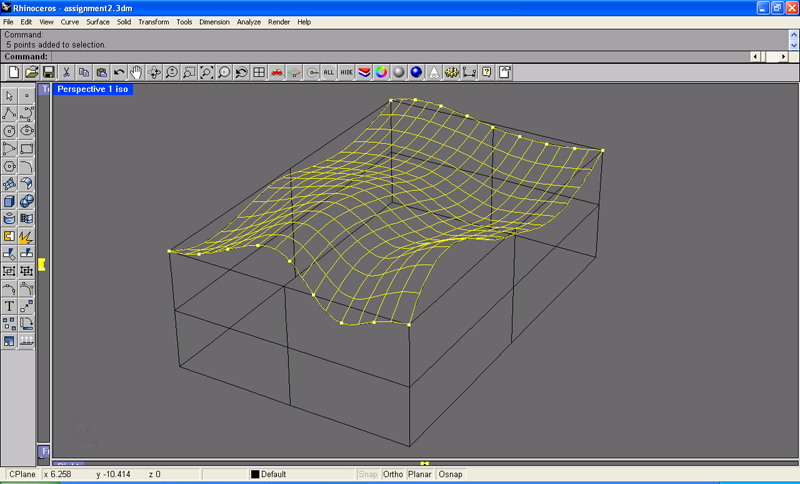Click the Help question mark icon
The image size is (800, 484).
point(486,72)
